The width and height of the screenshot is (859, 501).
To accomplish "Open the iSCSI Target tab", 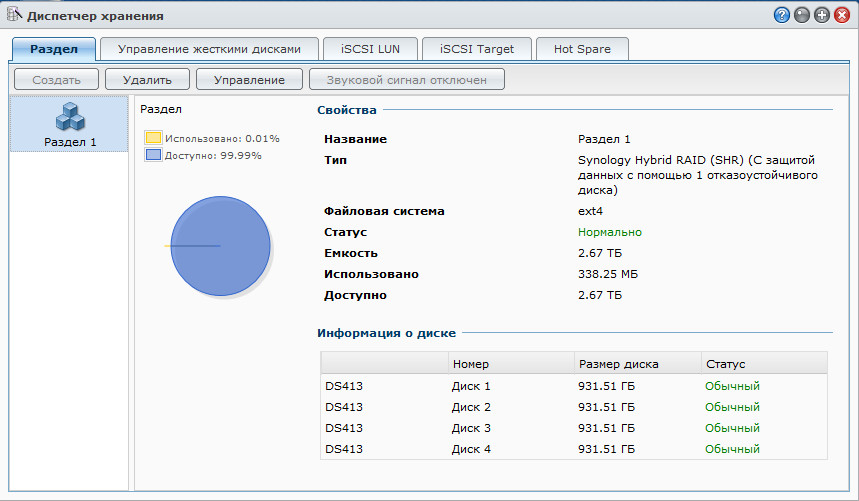I will (x=476, y=48).
